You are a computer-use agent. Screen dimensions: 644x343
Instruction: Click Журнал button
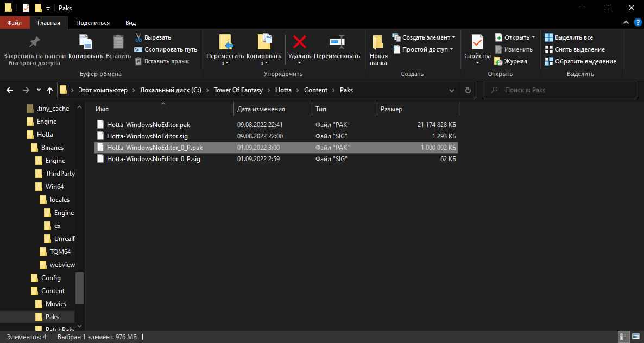tap(511, 61)
